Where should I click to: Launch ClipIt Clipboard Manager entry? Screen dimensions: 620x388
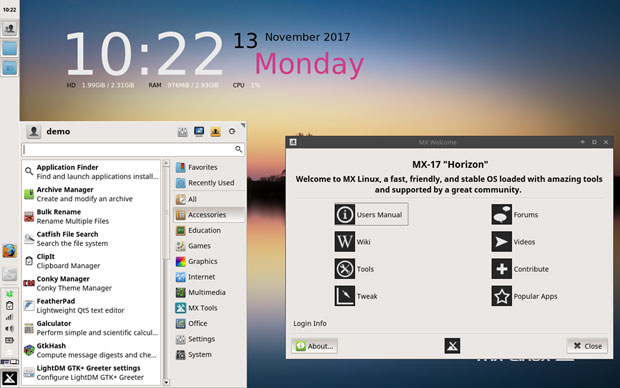[91, 261]
